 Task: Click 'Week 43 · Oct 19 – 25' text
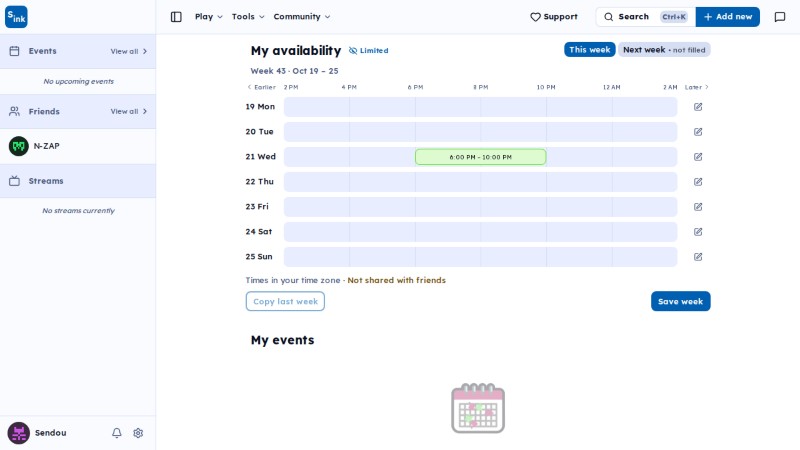pos(294,71)
